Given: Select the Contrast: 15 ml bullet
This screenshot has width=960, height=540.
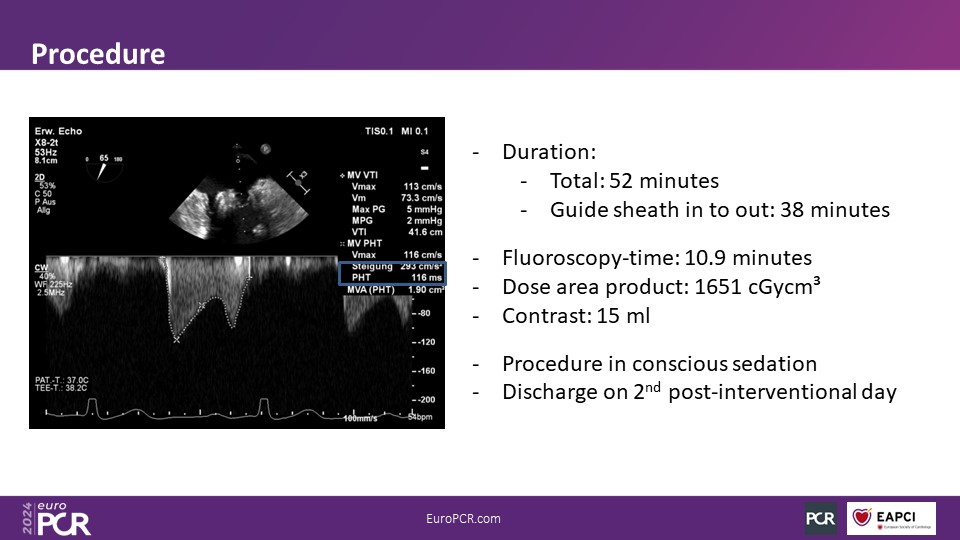Looking at the screenshot, I should tap(575, 315).
